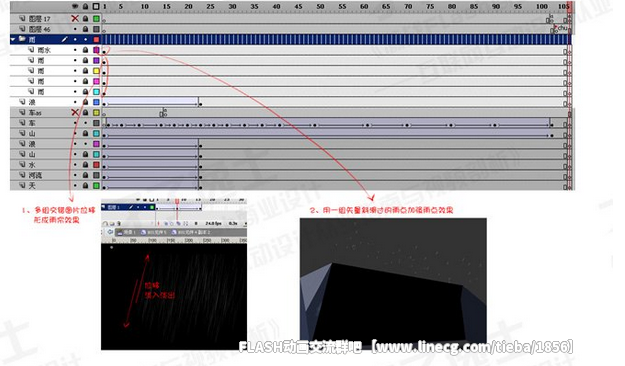Viewport: 625px width, 366px height.
Task: Select the 雨 folder layer row
Action: pyautogui.click(x=56, y=39)
